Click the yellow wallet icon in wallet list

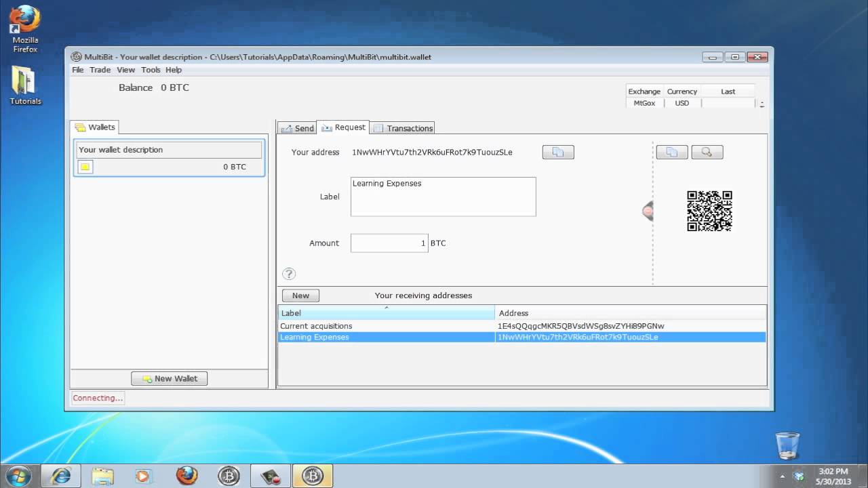tap(85, 167)
